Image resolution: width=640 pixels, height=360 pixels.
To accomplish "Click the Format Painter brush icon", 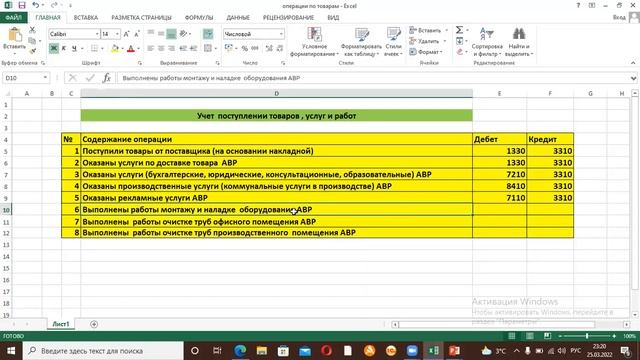I will 32,51.
